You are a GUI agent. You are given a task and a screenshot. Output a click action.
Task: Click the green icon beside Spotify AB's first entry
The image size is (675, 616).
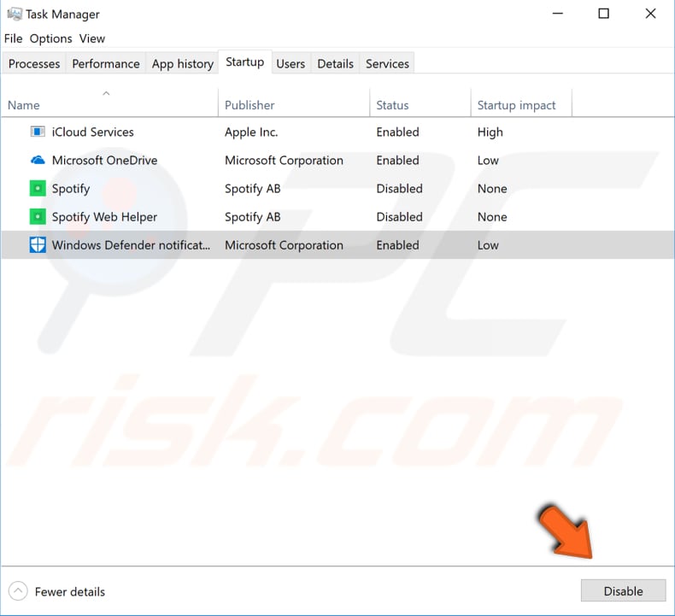tap(38, 189)
